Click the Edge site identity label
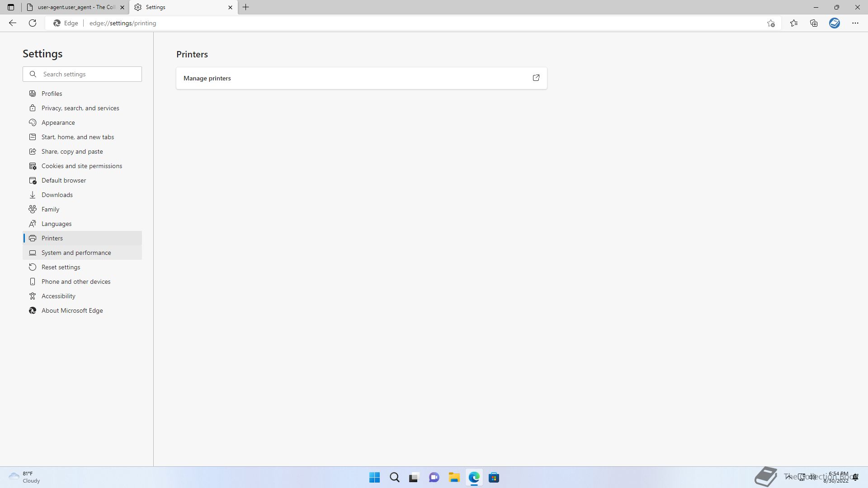The width and height of the screenshot is (868, 488). pos(66,23)
